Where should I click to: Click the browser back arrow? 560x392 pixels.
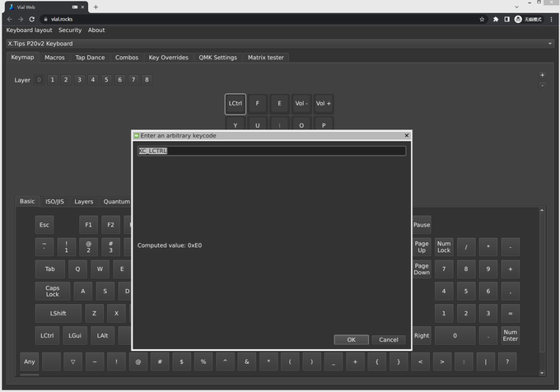point(9,19)
